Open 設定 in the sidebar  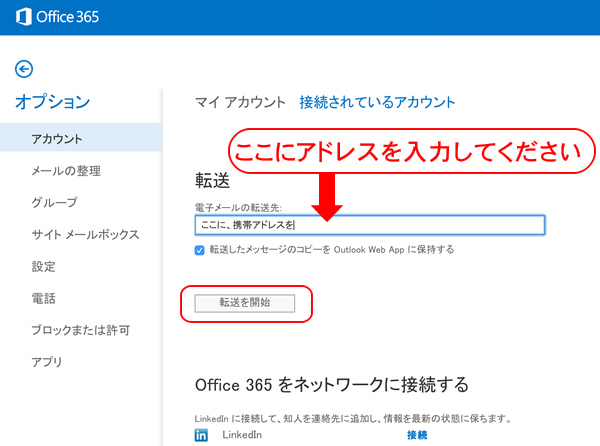44,266
